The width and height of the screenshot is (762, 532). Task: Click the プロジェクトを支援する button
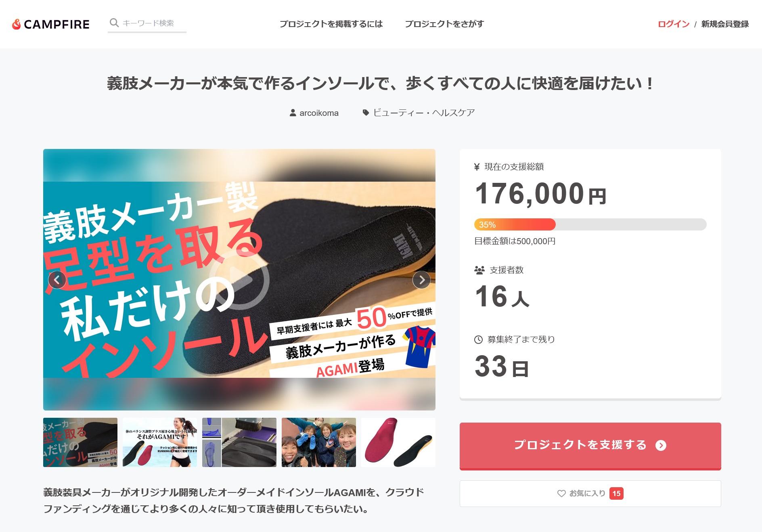tap(590, 446)
